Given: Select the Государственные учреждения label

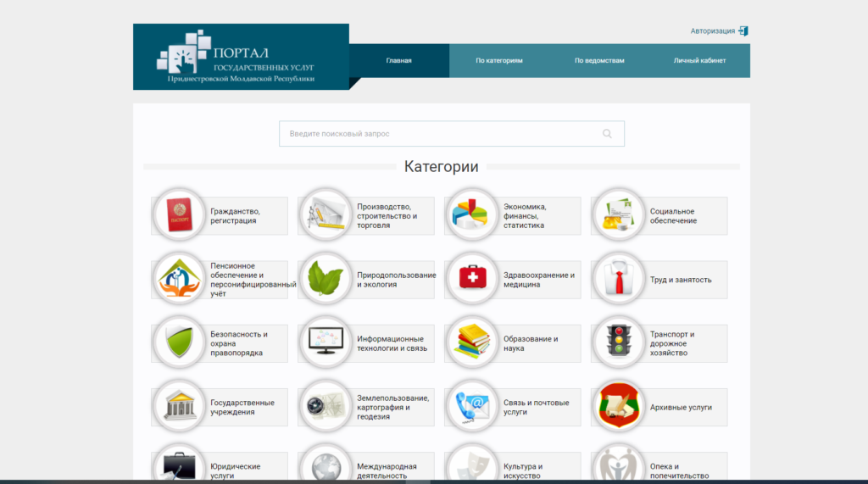Looking at the screenshot, I should pyautogui.click(x=242, y=407).
